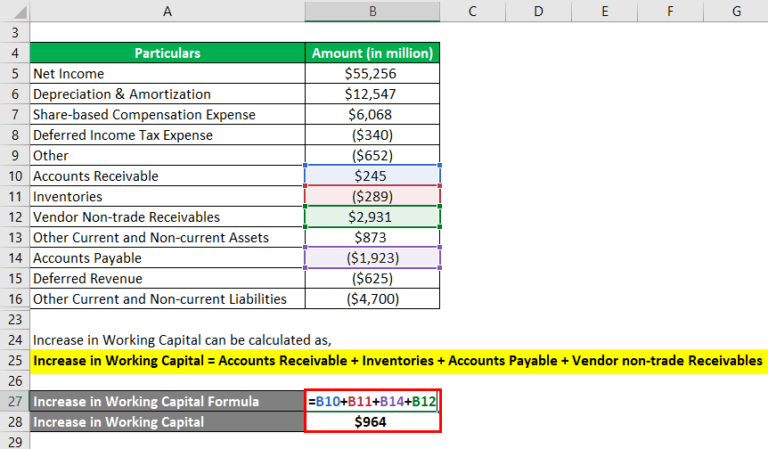This screenshot has width=768, height=449.
Task: Click the yellow highlighted formula description row
Action: (x=398, y=360)
